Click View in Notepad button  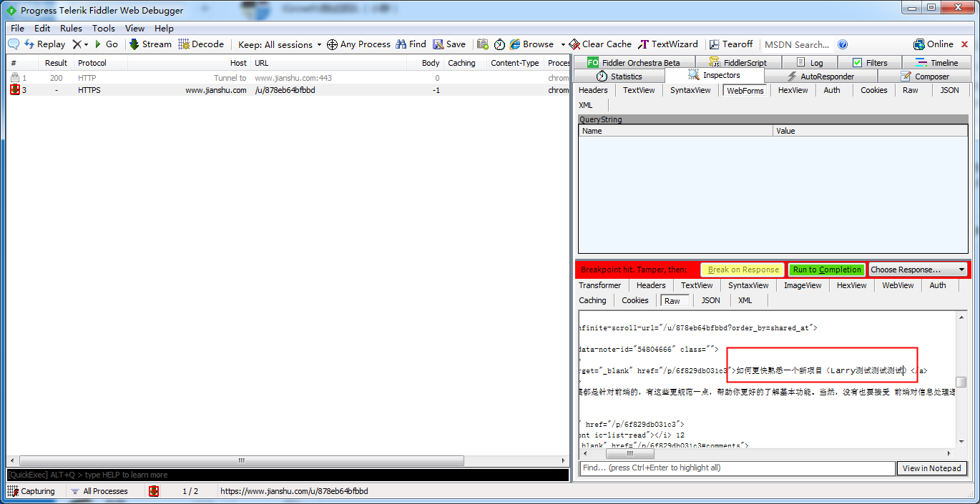point(931,468)
